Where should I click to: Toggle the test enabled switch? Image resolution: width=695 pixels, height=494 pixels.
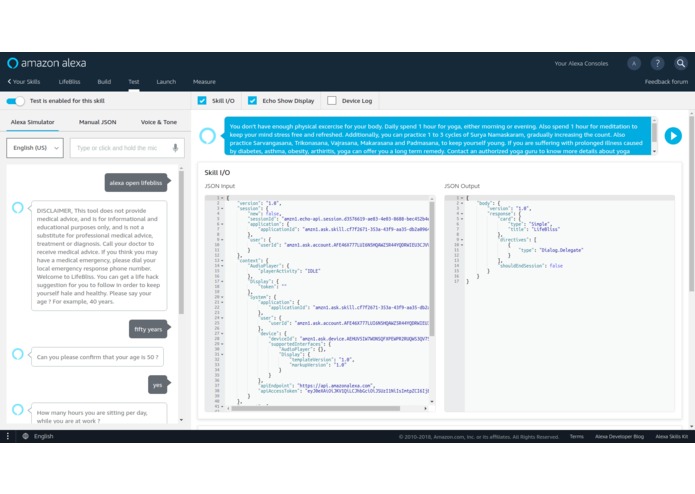pyautogui.click(x=16, y=101)
